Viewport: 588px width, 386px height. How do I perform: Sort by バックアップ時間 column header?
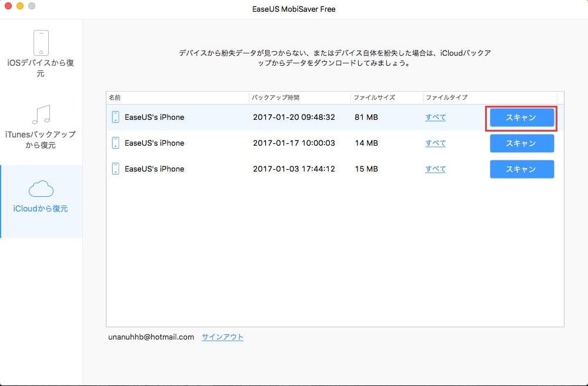point(300,98)
